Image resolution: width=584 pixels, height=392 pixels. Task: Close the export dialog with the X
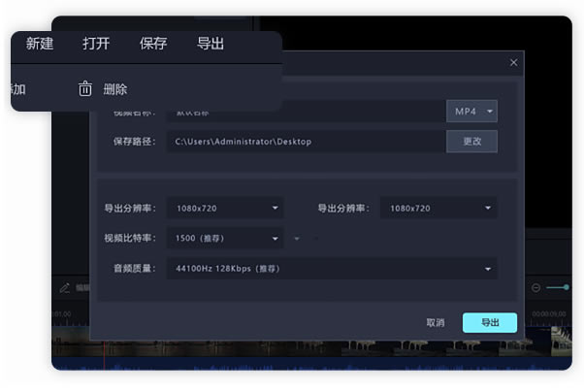click(x=513, y=63)
